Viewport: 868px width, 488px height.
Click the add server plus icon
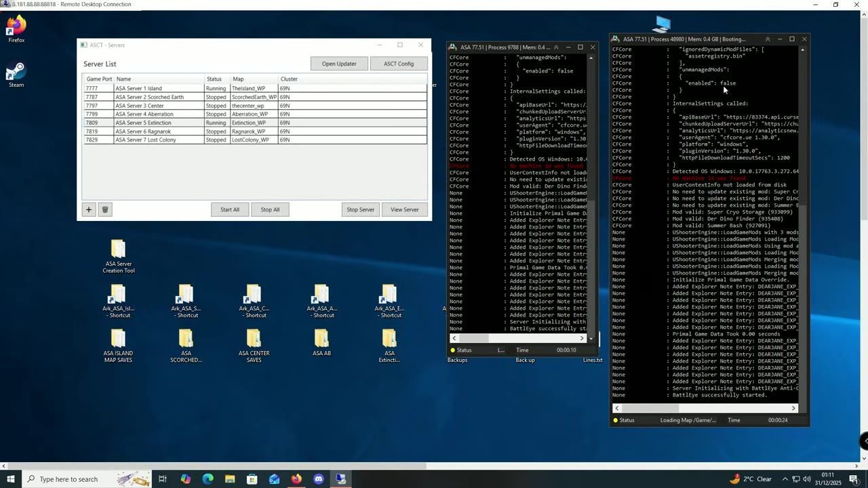click(88, 209)
